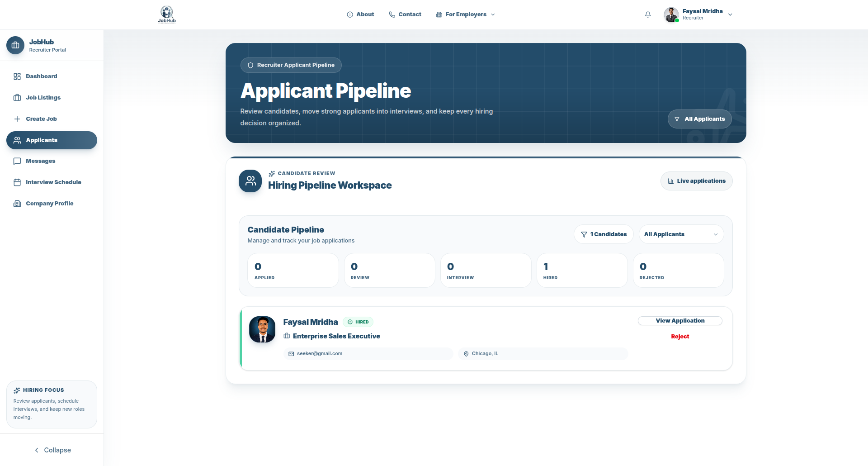Screen dimensions: 868x466
Task: Click the About info icon
Action: 350,14
